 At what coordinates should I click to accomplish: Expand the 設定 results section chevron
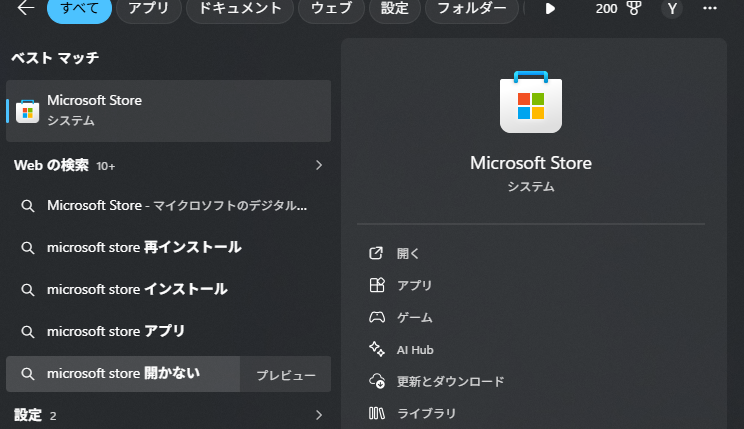319,415
